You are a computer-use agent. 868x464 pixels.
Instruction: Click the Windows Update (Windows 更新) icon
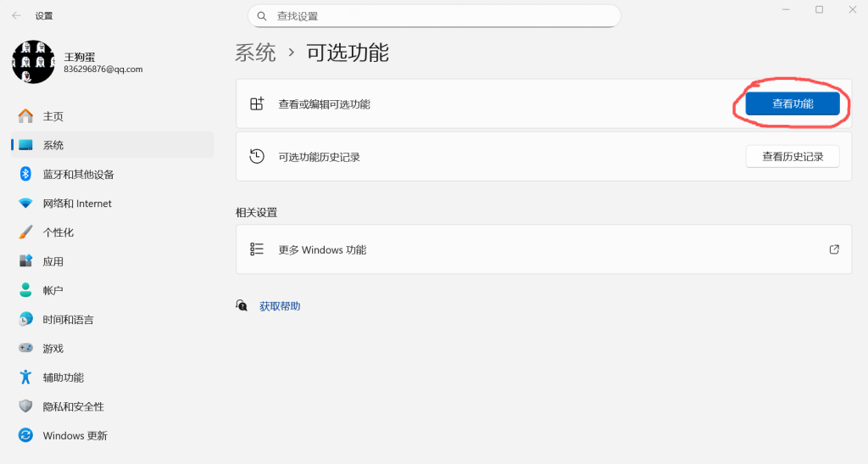tap(25, 435)
